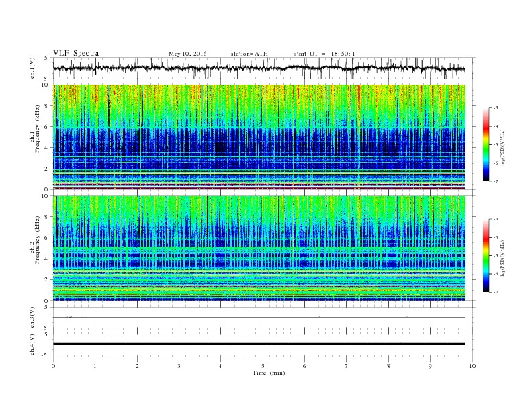Select the "May 10, 2016" date text

187,54
